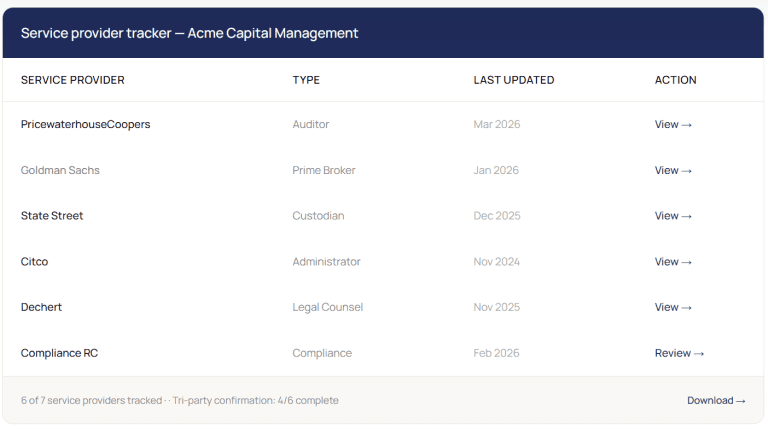
Task: Select the Citco provider name
Action: click(x=34, y=262)
